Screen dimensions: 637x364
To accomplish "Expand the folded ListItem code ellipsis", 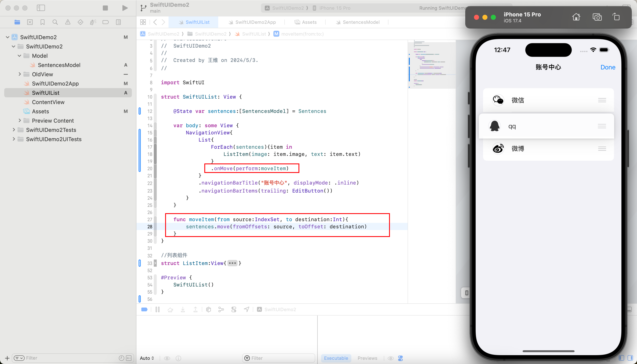I will pyautogui.click(x=232, y=263).
